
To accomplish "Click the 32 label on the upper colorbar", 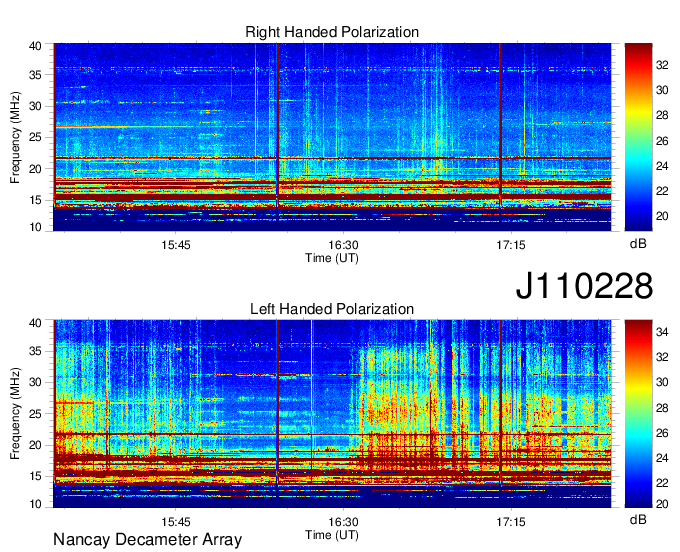I will (x=662, y=65).
